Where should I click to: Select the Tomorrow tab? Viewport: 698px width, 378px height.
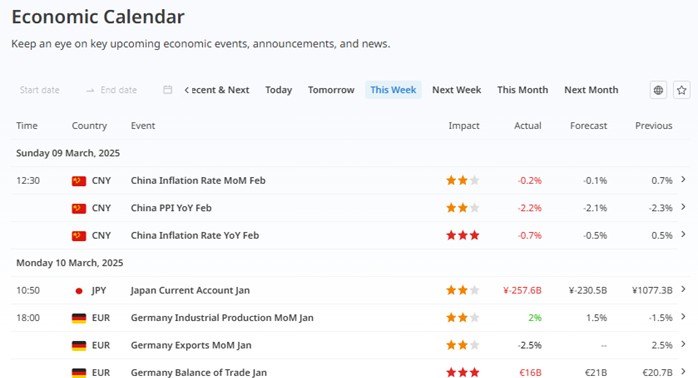click(331, 90)
